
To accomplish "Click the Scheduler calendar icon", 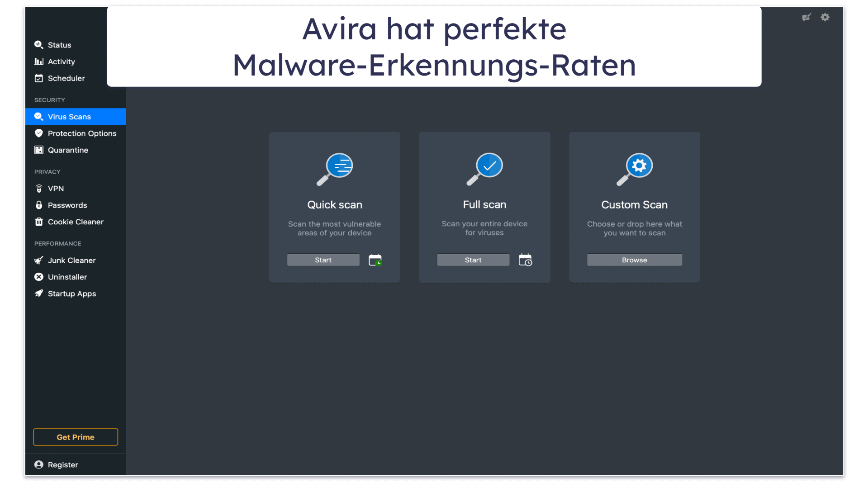I will pyautogui.click(x=39, y=78).
